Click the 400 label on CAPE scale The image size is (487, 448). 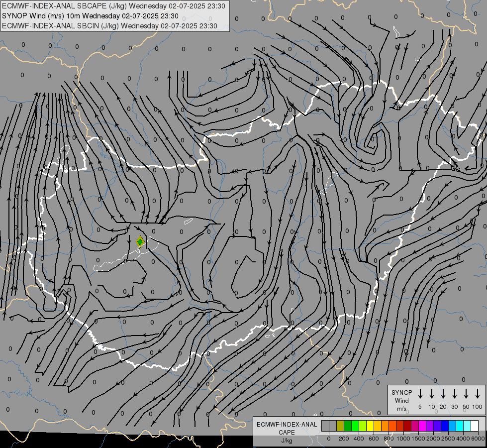click(x=359, y=439)
